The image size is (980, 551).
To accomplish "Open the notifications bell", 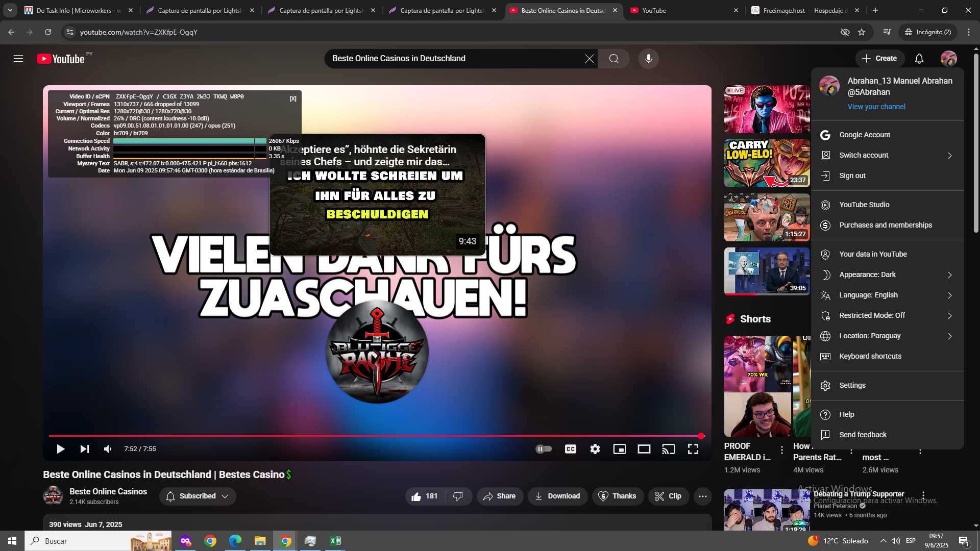I will point(919,59).
